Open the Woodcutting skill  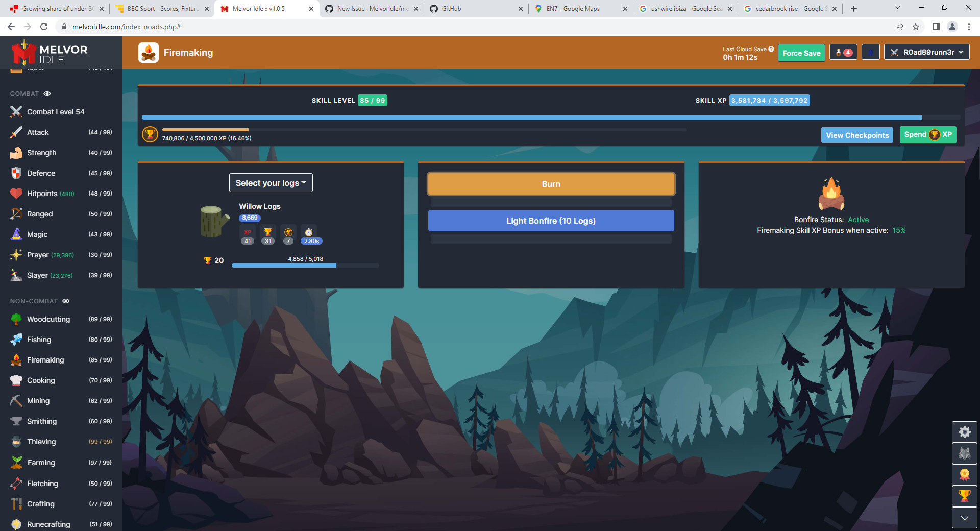[x=48, y=319]
